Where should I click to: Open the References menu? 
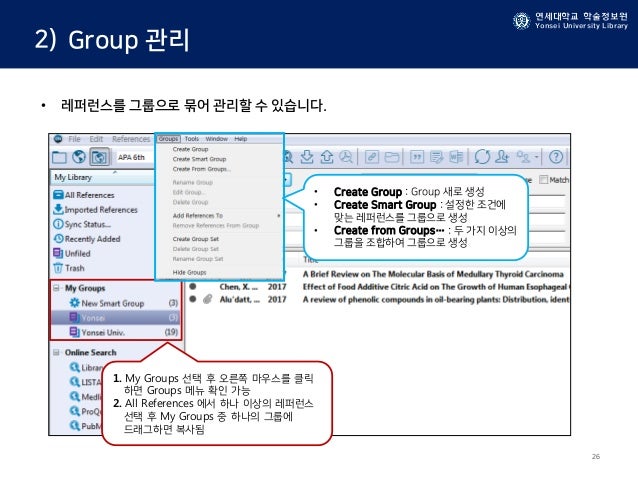pos(131,139)
